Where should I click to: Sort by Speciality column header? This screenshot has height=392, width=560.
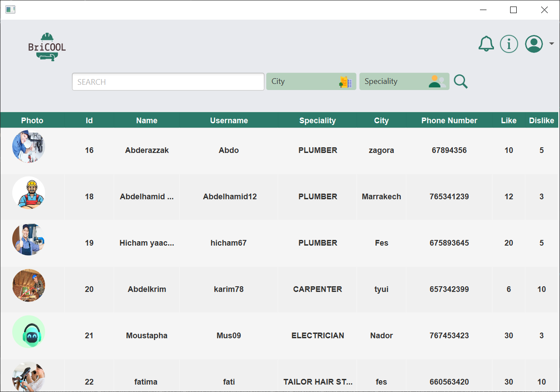click(x=318, y=121)
